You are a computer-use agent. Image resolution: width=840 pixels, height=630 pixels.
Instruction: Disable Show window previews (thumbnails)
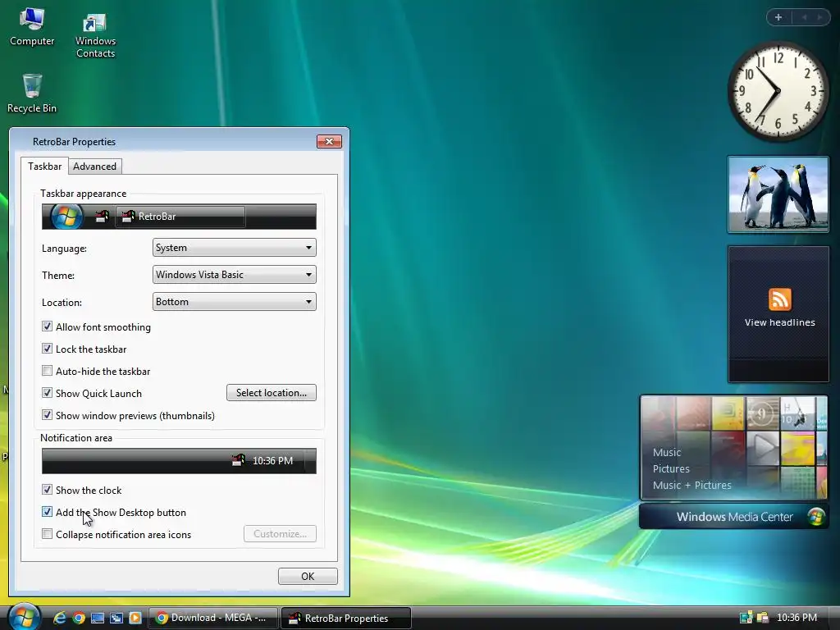coord(47,414)
